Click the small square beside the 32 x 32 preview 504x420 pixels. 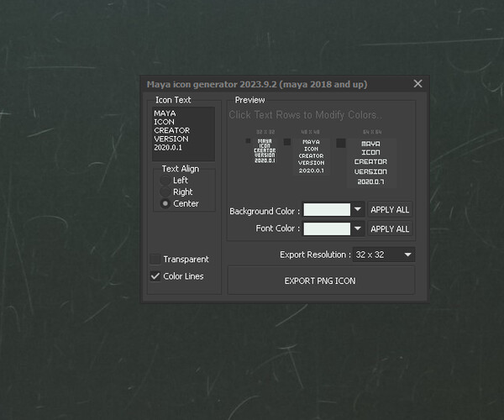click(248, 141)
